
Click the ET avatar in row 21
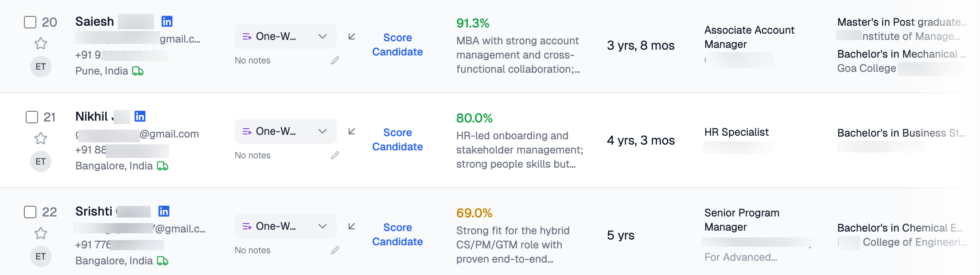[41, 161]
